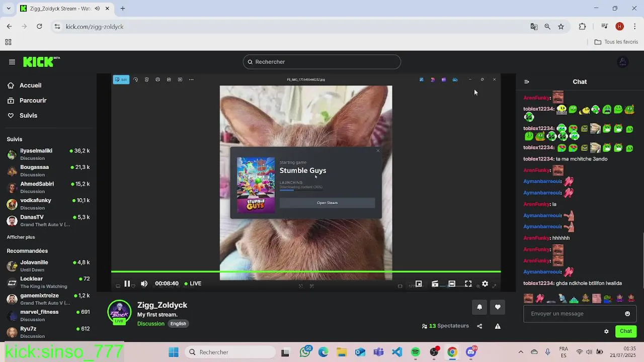Click the Zigg_Zoldyck channel avatar
This screenshot has width=644, height=362.
(x=119, y=312)
